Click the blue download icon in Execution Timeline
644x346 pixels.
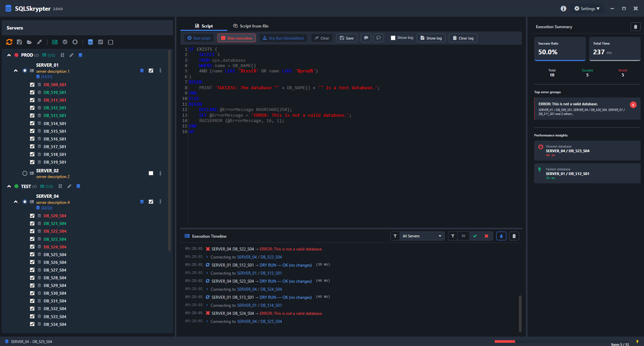tap(501, 236)
